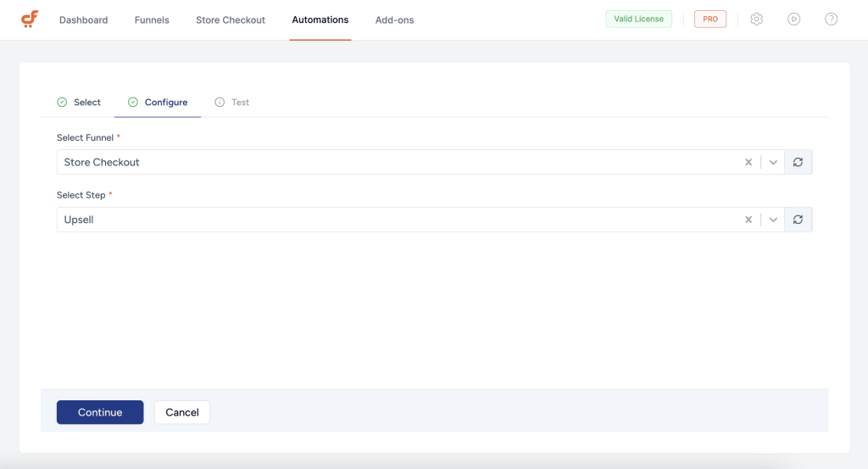Expand the Select Step dropdown arrow

773,220
